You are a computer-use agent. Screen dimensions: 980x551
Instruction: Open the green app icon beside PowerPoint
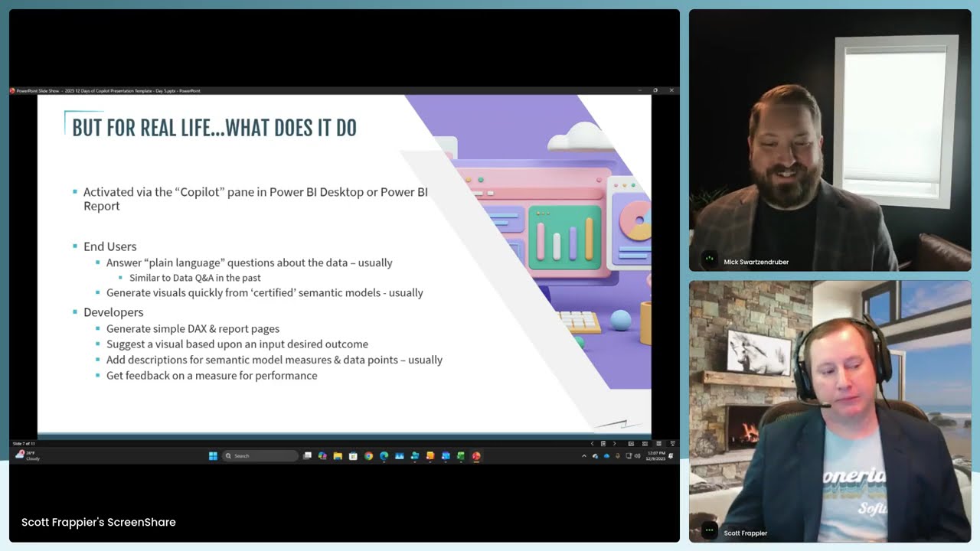461,456
